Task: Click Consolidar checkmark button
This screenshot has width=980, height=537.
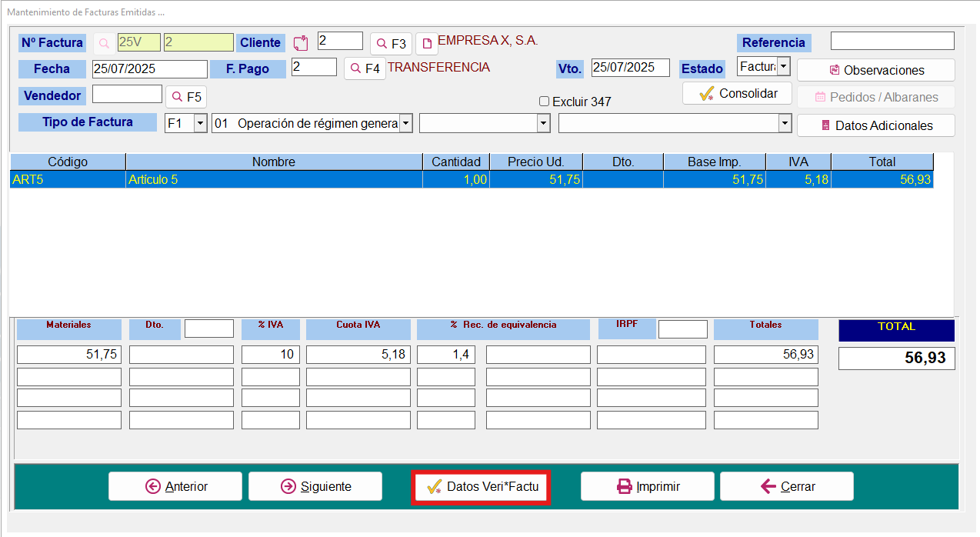Action: pyautogui.click(x=737, y=93)
